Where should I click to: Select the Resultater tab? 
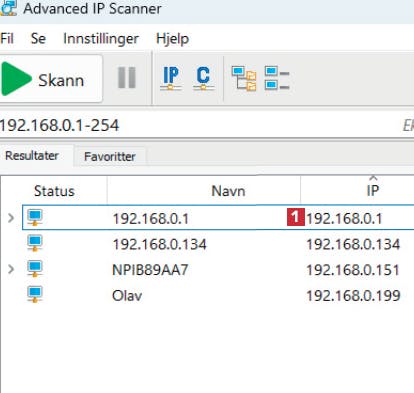(32, 156)
